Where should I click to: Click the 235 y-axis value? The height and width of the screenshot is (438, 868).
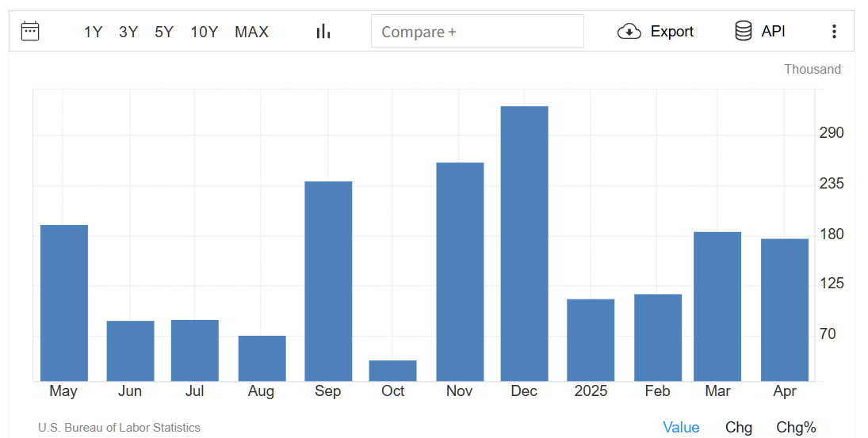[832, 183]
